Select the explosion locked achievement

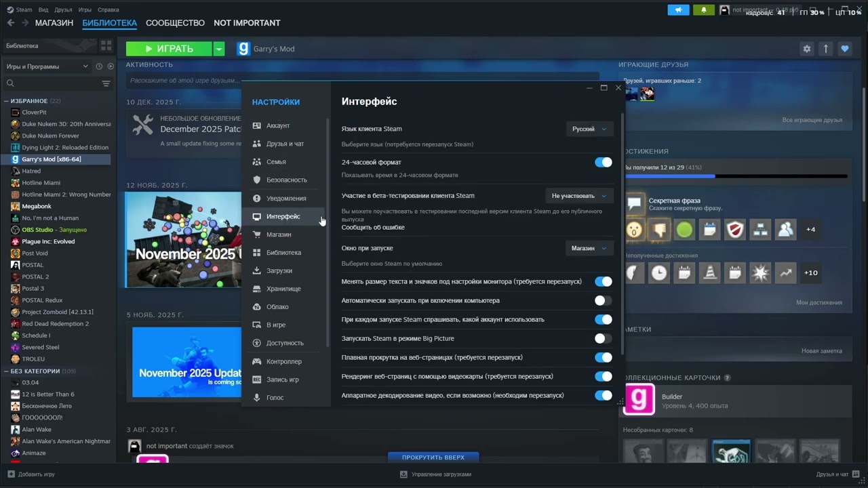point(760,273)
